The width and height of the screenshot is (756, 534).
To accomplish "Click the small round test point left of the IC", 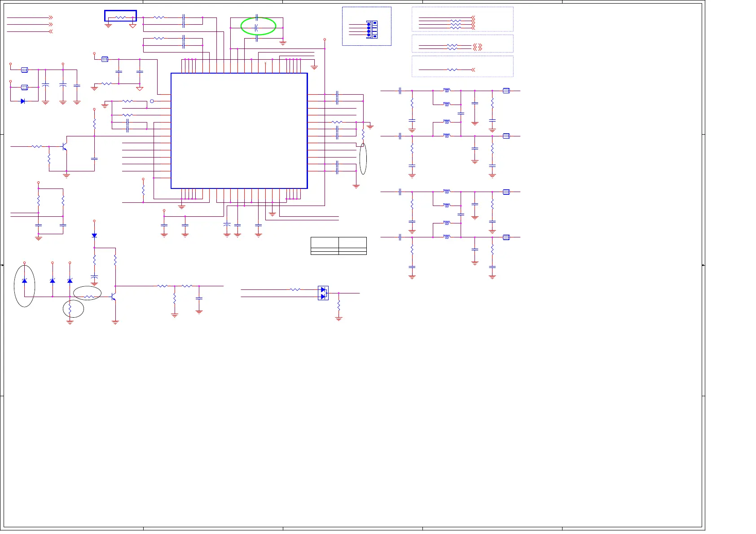I will (152, 101).
